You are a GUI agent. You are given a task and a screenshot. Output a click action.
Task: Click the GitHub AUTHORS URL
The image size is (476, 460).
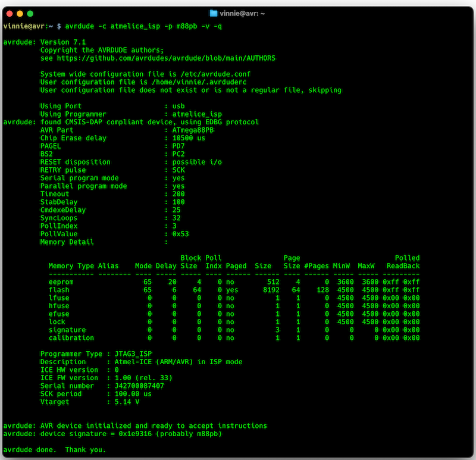166,58
